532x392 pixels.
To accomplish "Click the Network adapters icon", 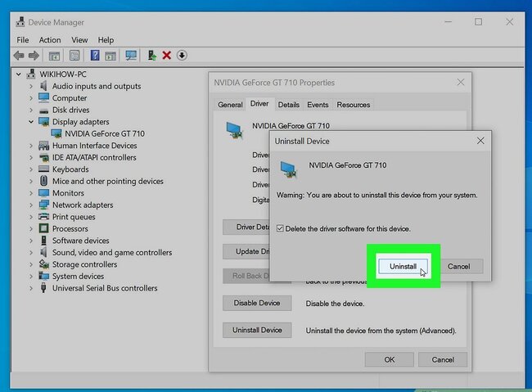I will pos(43,205).
